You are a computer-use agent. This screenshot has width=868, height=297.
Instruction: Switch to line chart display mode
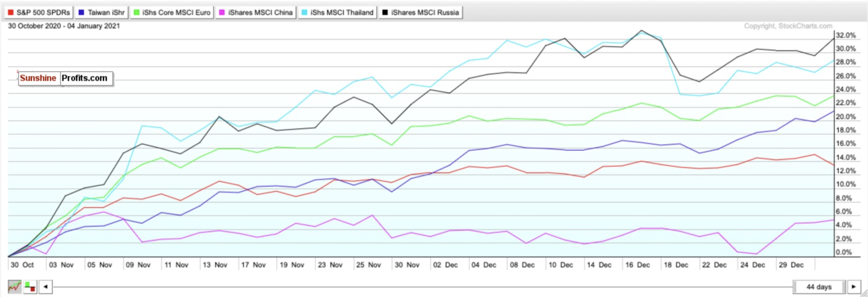point(15,287)
